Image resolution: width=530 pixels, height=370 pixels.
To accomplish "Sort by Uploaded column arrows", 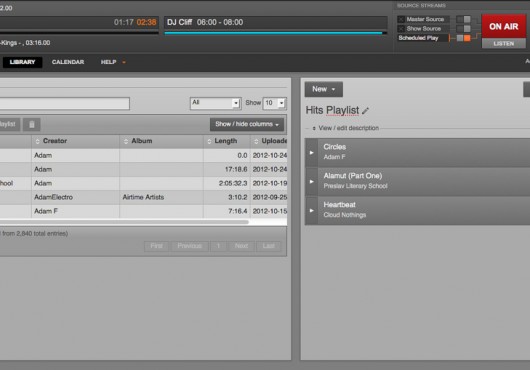I will coord(256,141).
